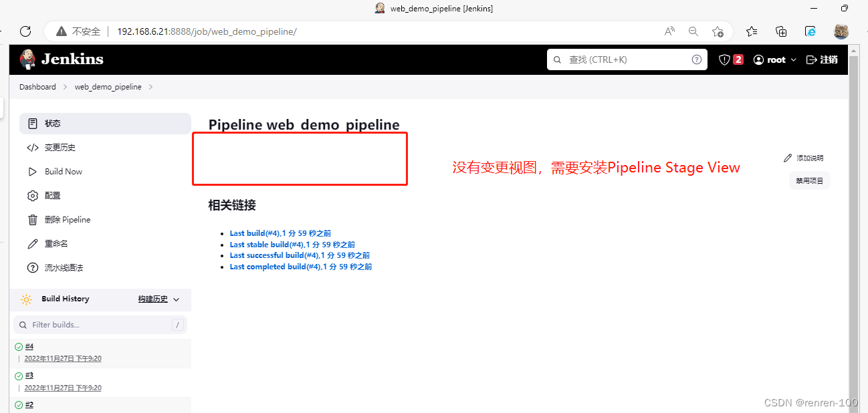The width and height of the screenshot is (868, 413).
Task: Open build #4 timestamp link
Action: point(63,359)
